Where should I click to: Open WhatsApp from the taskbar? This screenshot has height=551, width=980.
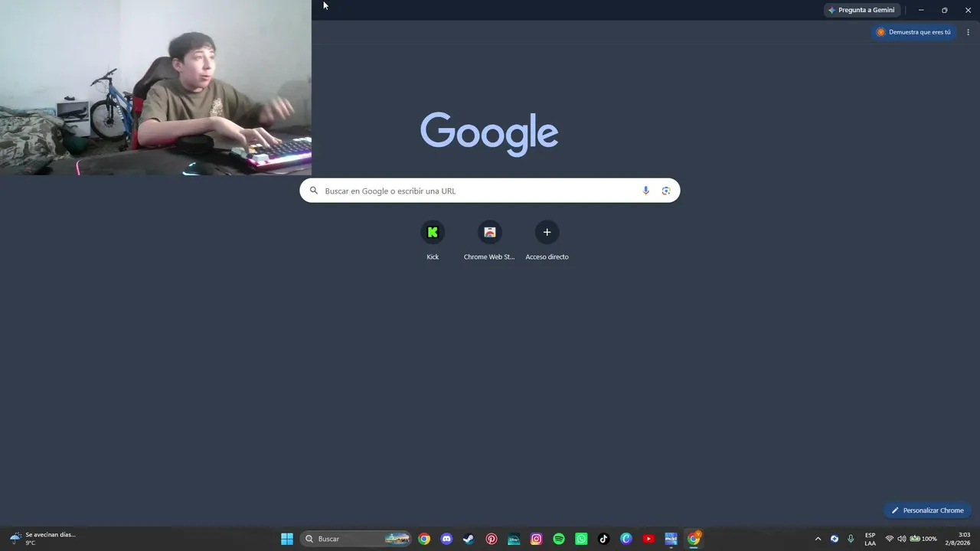click(x=581, y=539)
